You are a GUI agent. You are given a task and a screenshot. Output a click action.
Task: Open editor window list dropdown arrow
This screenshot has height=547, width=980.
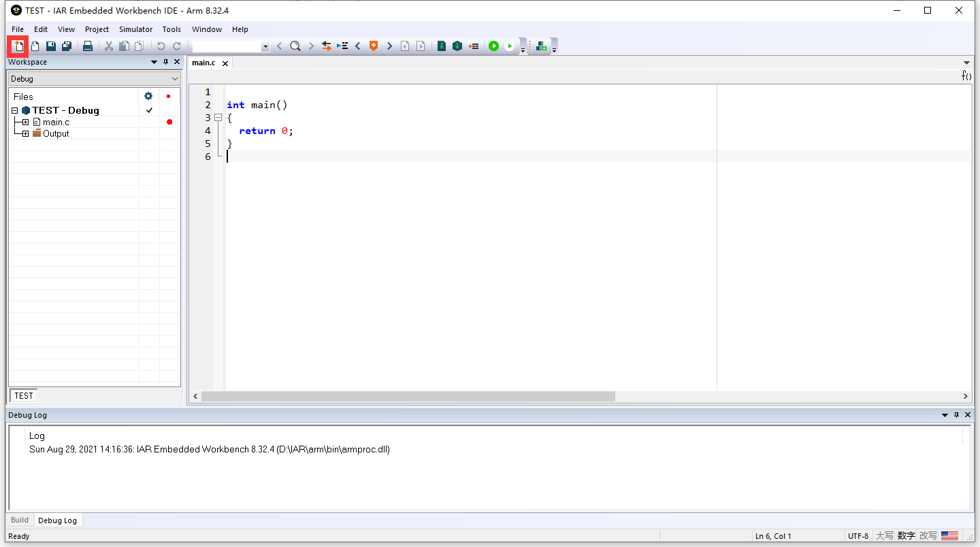[x=966, y=63]
